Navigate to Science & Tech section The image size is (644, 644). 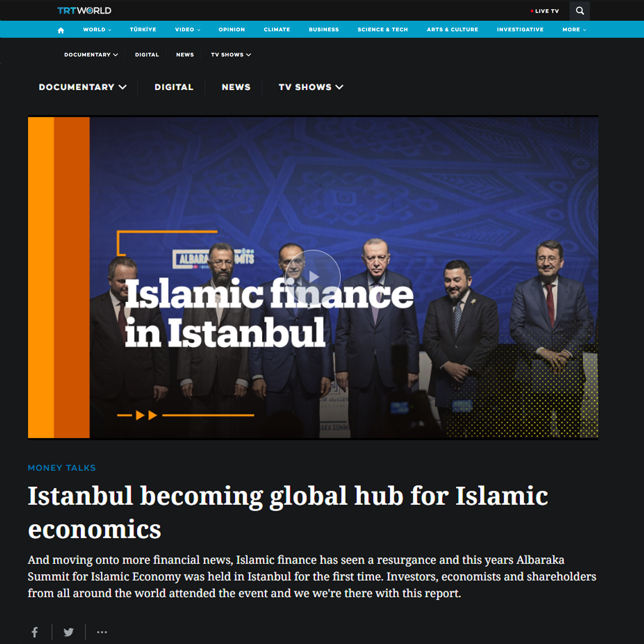coord(382,30)
